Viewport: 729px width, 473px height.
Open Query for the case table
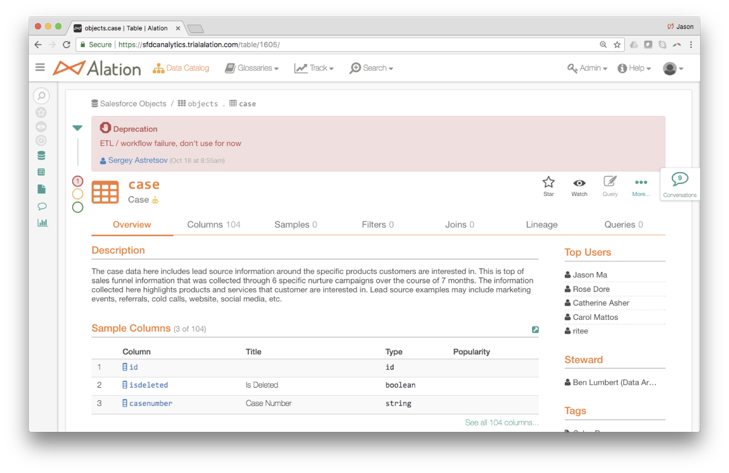(x=610, y=186)
